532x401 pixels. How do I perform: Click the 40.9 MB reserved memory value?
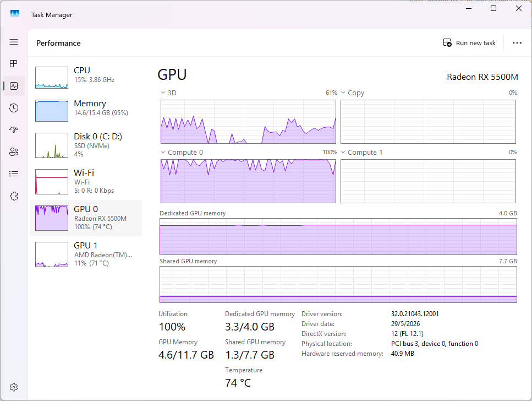402,354
